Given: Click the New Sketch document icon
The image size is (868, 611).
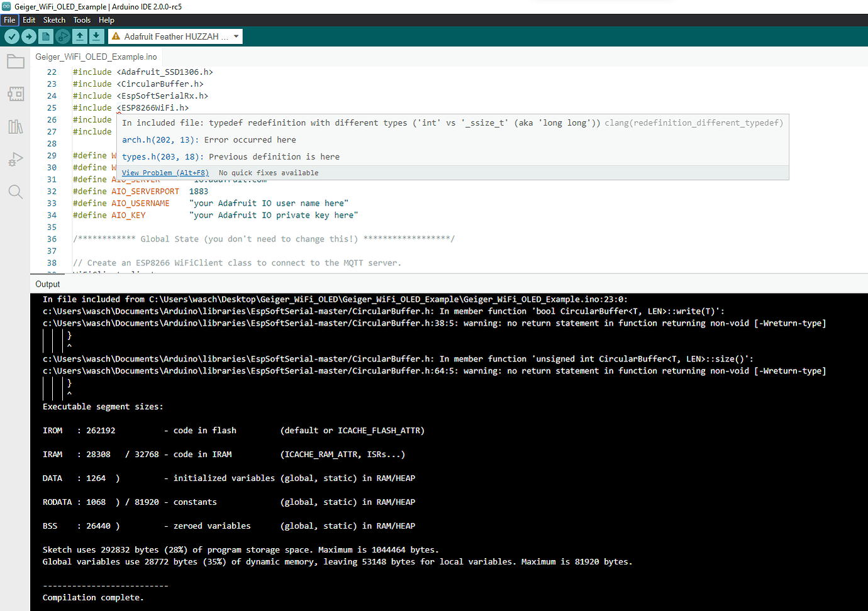Looking at the screenshot, I should 45,36.
